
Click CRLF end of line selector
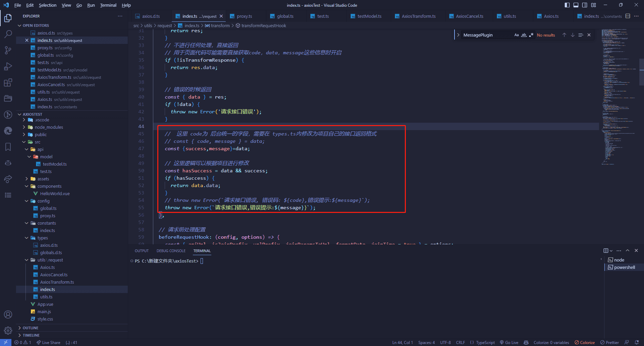tap(461, 342)
